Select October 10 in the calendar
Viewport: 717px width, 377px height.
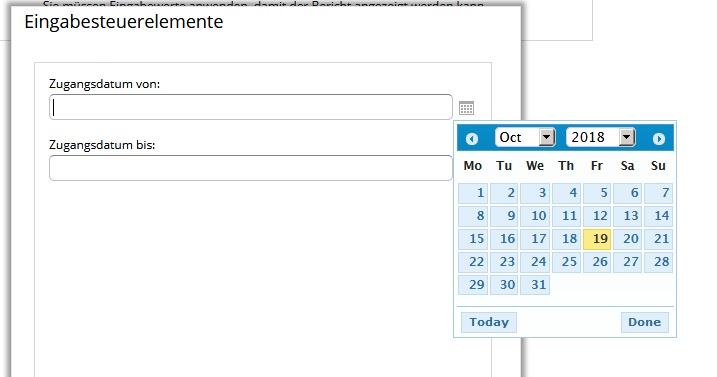pos(535,216)
